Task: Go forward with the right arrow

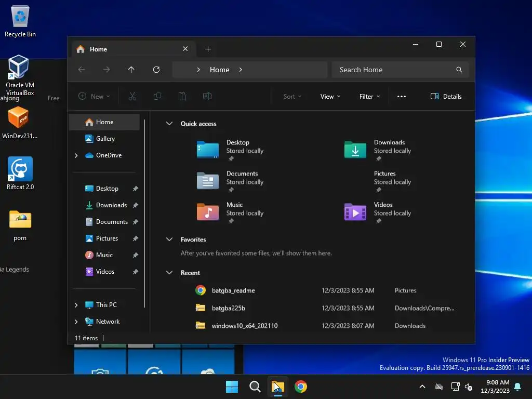Action: (x=106, y=70)
